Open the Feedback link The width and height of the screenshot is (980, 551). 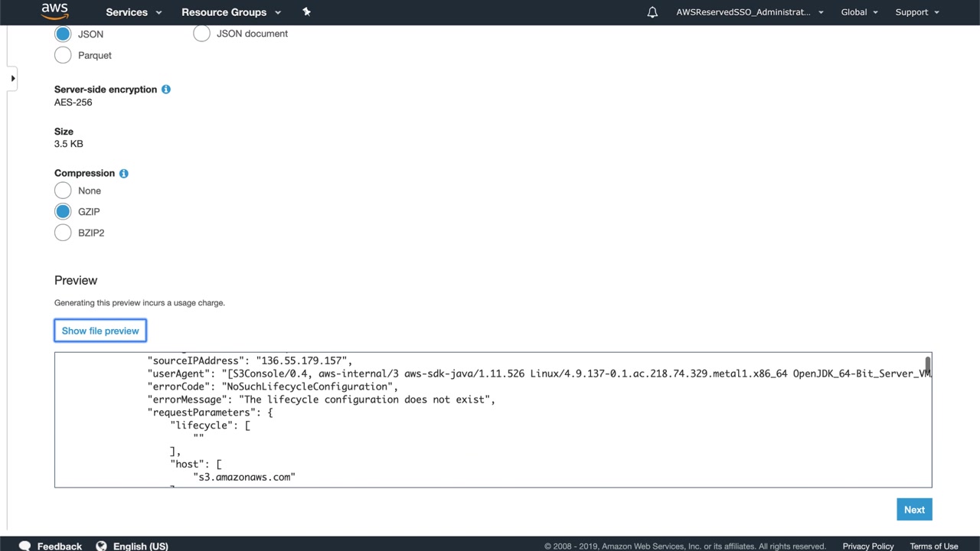pyautogui.click(x=60, y=546)
